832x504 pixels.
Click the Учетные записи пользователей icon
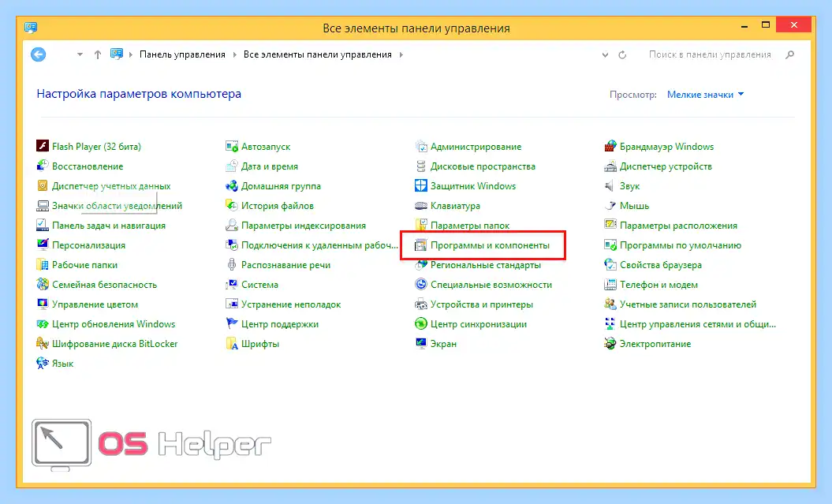pos(610,304)
